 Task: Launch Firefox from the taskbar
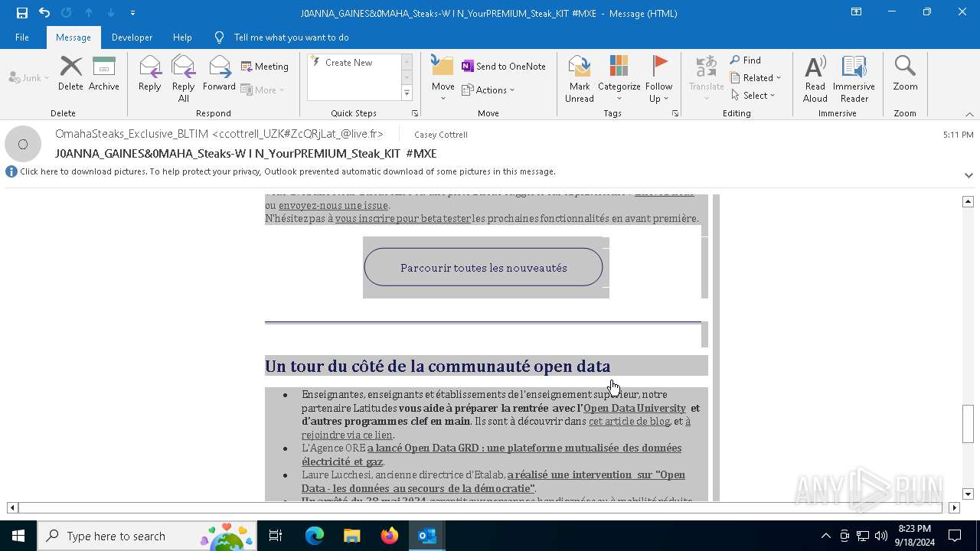pos(390,536)
